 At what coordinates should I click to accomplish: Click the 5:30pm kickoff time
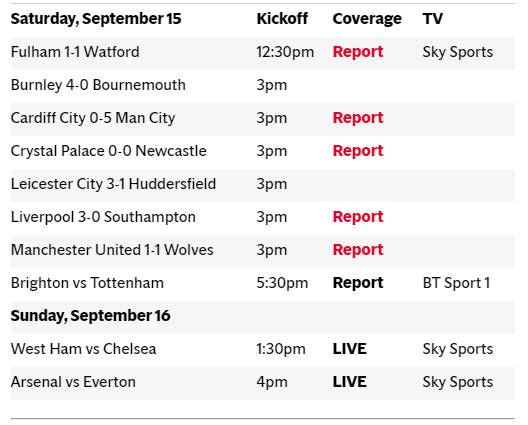282,283
